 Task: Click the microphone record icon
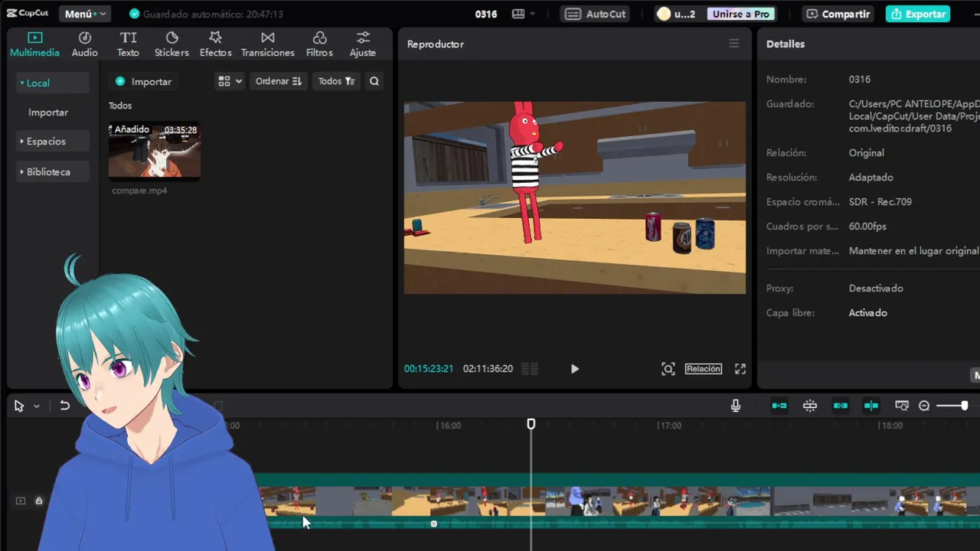(736, 406)
